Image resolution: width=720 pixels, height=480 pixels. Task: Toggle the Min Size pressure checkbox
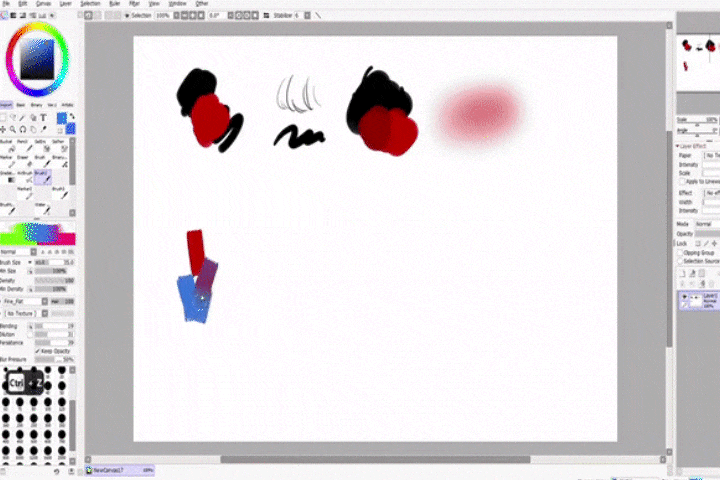30,271
